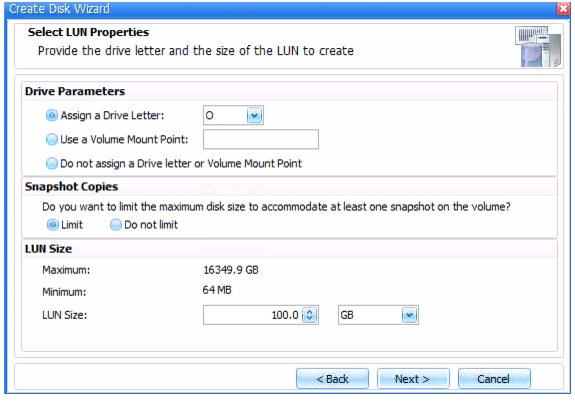Select the Limit snapshot radio button
The image size is (575, 419).
[x=52, y=224]
